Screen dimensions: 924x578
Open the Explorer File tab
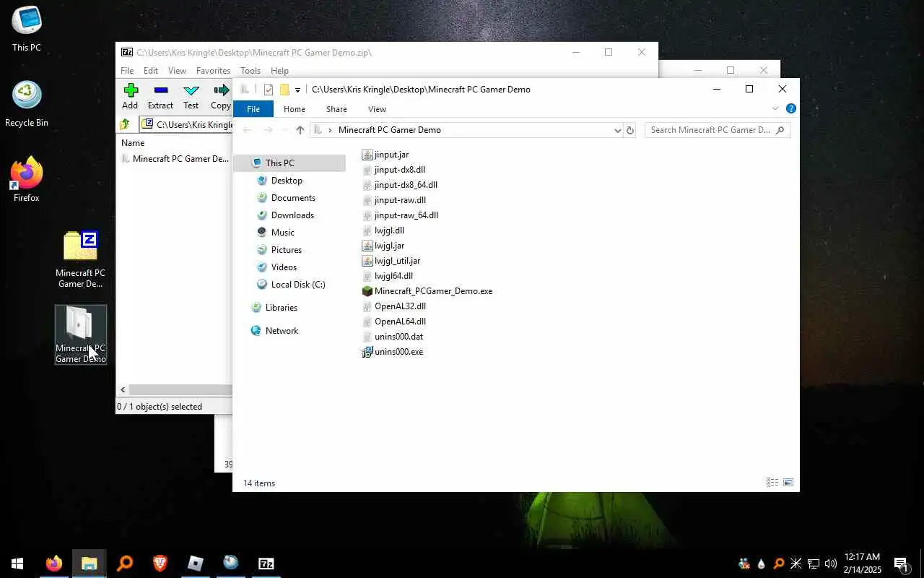point(253,109)
